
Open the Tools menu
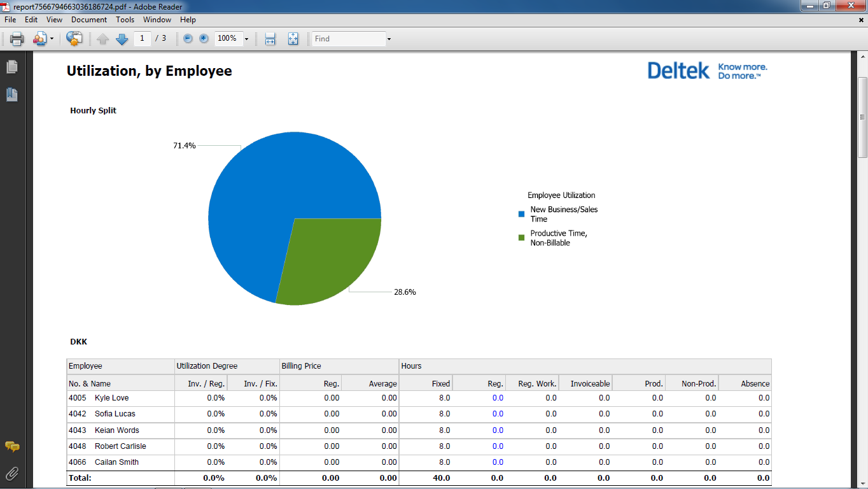[125, 20]
